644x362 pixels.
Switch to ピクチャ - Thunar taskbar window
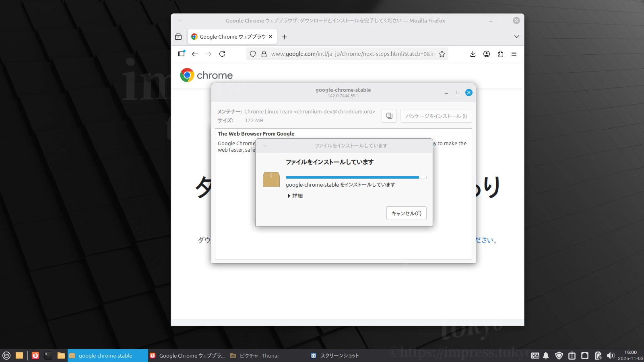click(x=269, y=356)
